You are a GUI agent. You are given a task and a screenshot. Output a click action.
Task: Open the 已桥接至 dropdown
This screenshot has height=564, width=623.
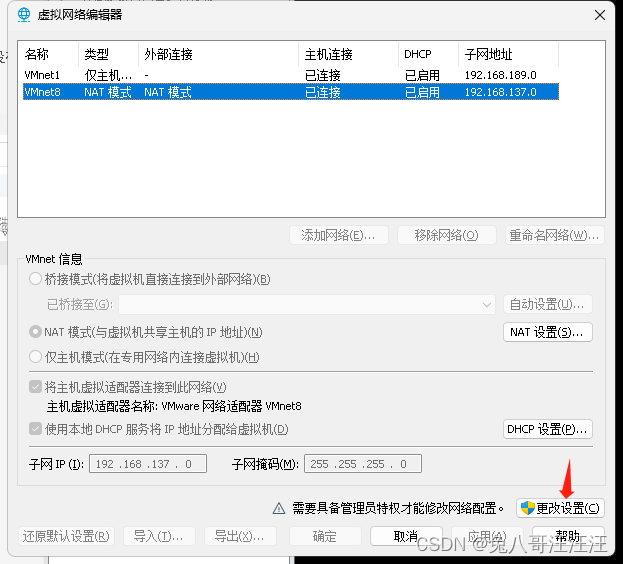pyautogui.click(x=307, y=305)
